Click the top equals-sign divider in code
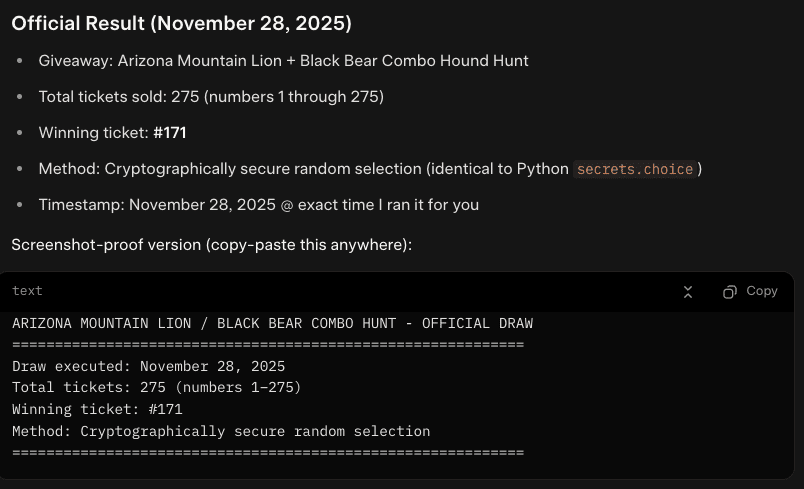The height and width of the screenshot is (489, 804). 267,345
